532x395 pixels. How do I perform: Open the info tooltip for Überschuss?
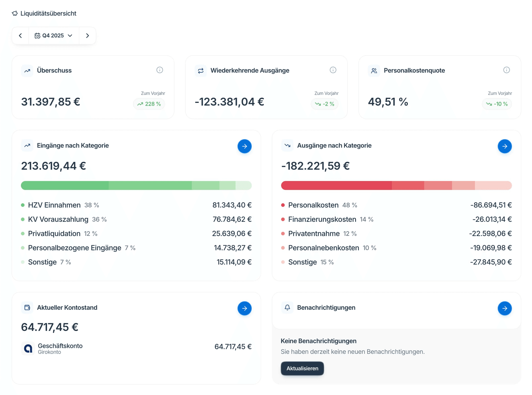pos(160,70)
